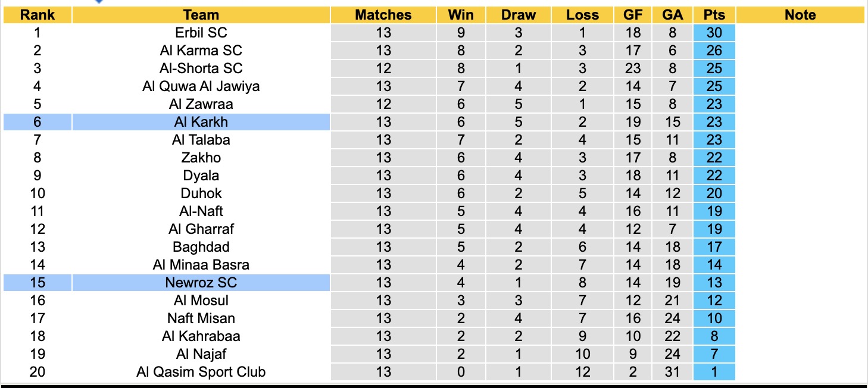Click the Rank column header
The image size is (868, 388).
point(38,15)
